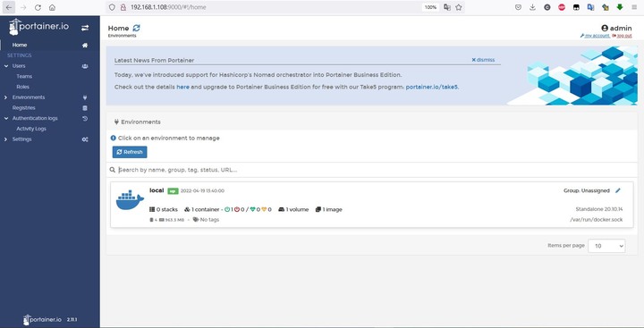Follow the 'here' link in news
Image resolution: width=644 pixels, height=328 pixels.
[182, 87]
